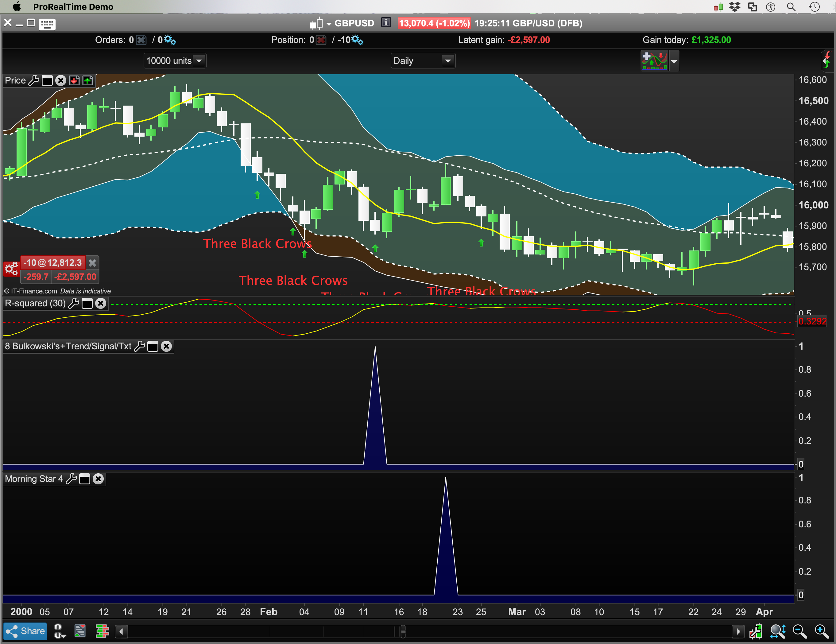Viewport: 836px width, 644px height.
Task: Toggle R-squared panel window maximize icon
Action: pos(87,304)
